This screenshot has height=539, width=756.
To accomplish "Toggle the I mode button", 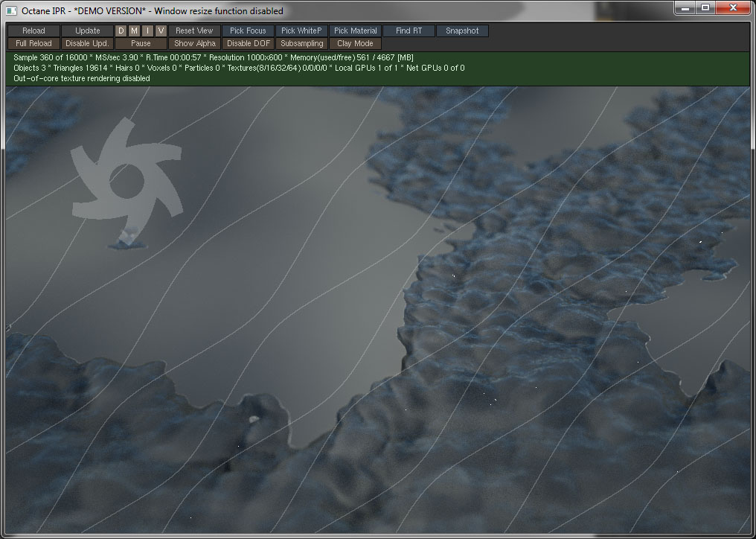I will 148,31.
